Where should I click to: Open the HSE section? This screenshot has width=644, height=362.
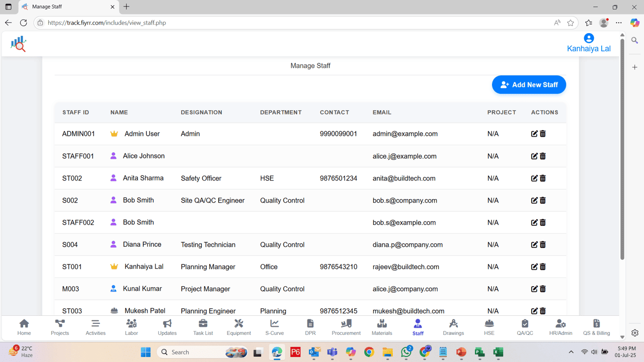489,327
